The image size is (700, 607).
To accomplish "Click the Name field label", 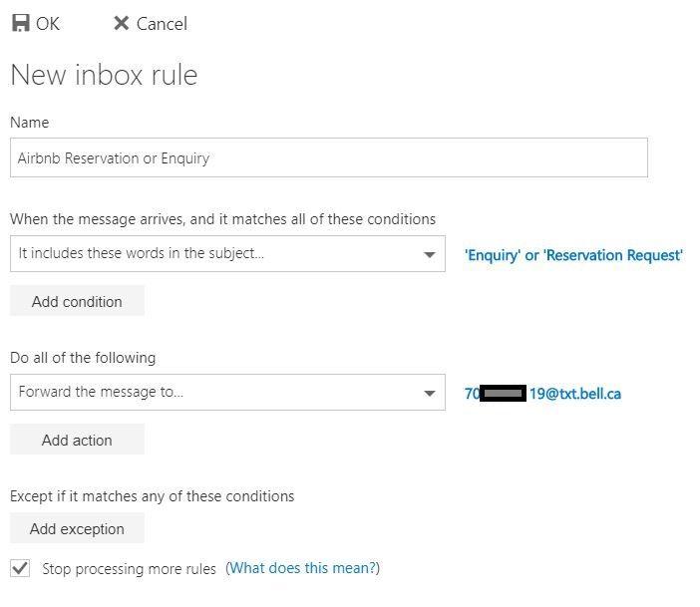I will tap(29, 123).
